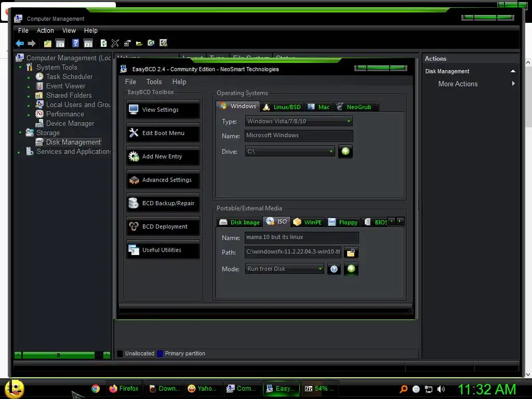
Task: Click the Forward arrow in Computer Management toolbar
Action: (32, 43)
